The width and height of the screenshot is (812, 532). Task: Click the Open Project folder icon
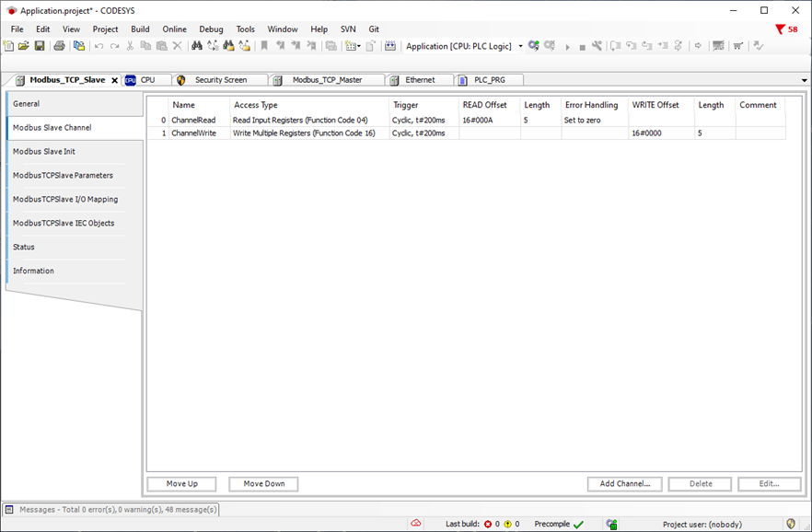click(24, 46)
